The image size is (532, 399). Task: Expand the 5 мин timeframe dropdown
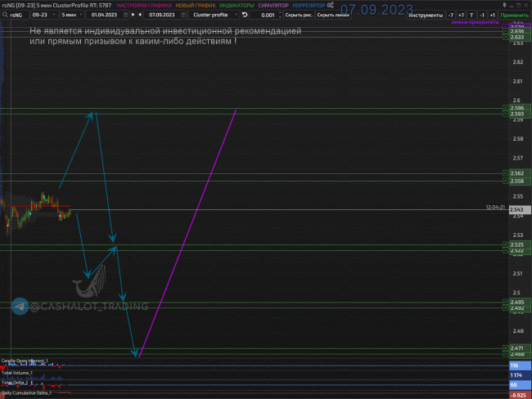click(x=71, y=15)
